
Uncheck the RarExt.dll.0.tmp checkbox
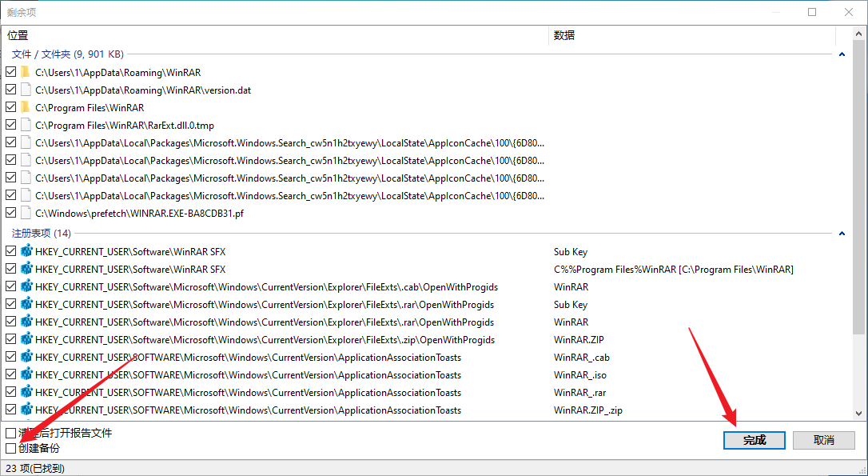[10, 126]
